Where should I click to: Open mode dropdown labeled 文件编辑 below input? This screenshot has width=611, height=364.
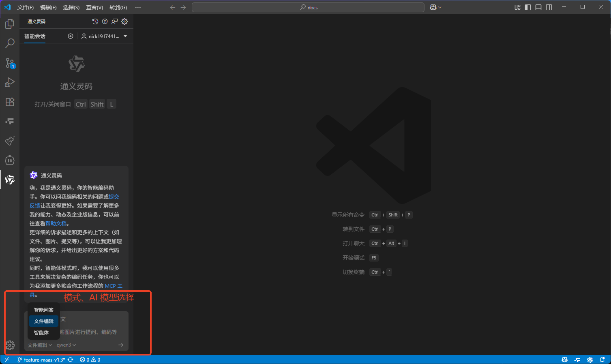(40, 345)
